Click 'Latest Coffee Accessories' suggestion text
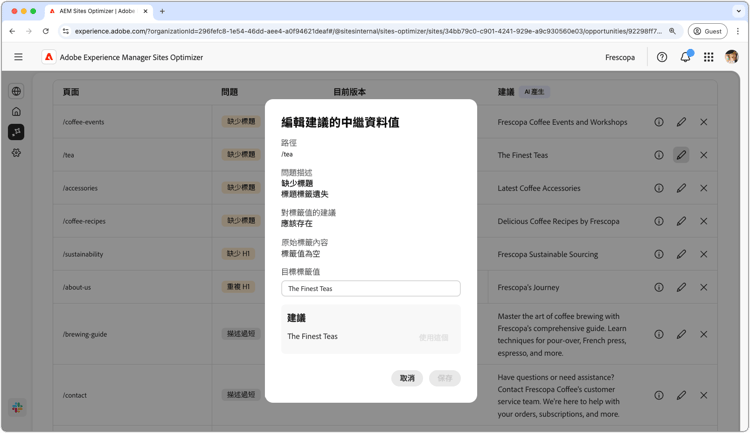The height and width of the screenshot is (433, 750). click(539, 188)
